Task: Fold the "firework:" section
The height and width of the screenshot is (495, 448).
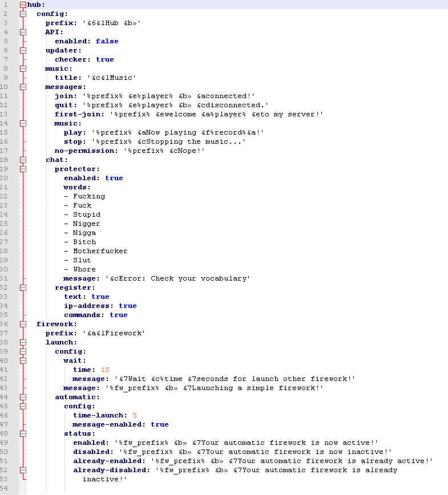Action: (x=23, y=324)
